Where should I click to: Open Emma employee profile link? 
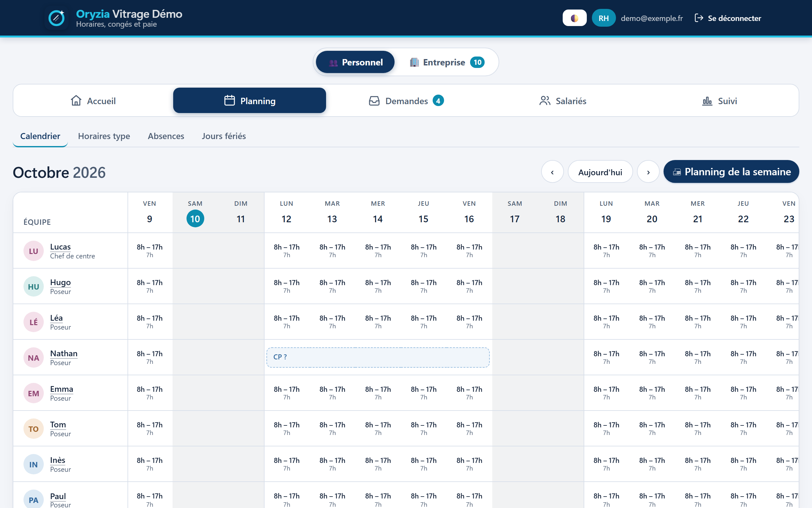click(62, 389)
